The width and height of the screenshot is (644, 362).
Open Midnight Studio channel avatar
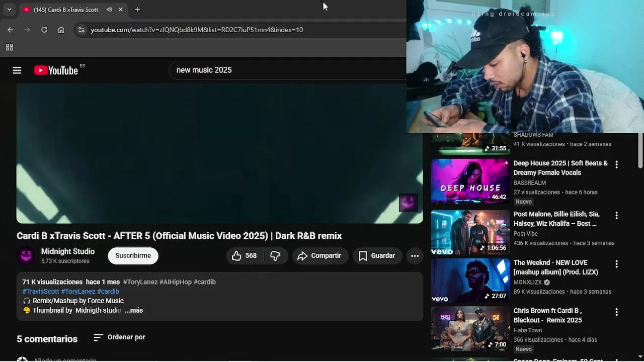click(x=26, y=256)
